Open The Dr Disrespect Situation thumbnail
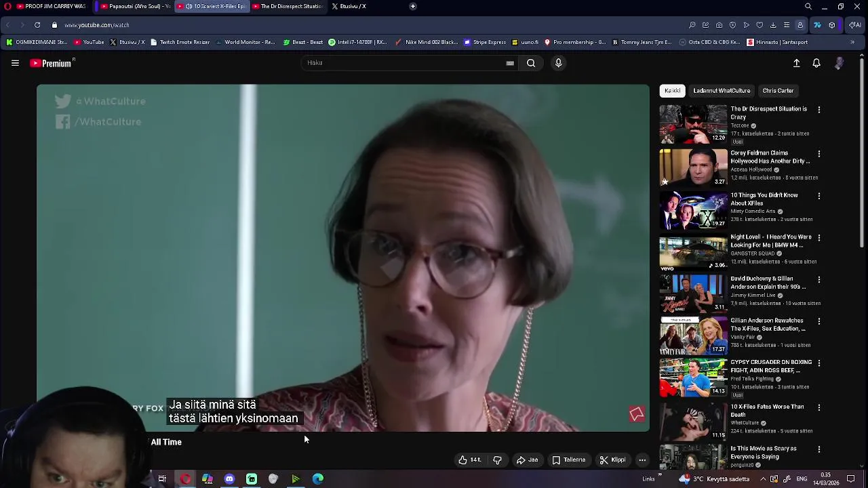The image size is (868, 488). [693, 123]
